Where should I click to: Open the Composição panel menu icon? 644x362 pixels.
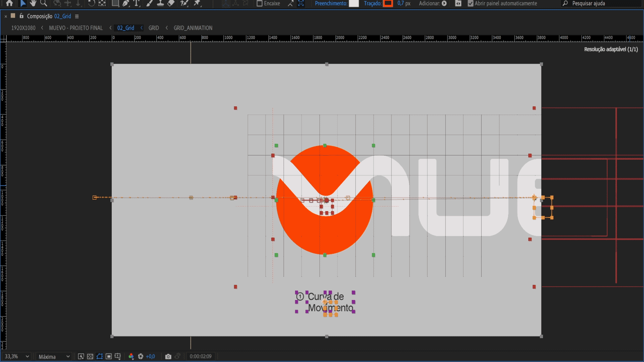click(x=77, y=16)
